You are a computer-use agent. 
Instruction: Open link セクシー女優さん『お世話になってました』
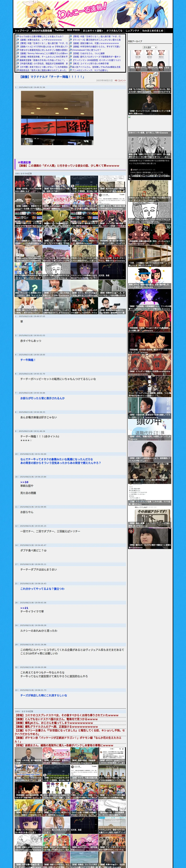[70, 732]
